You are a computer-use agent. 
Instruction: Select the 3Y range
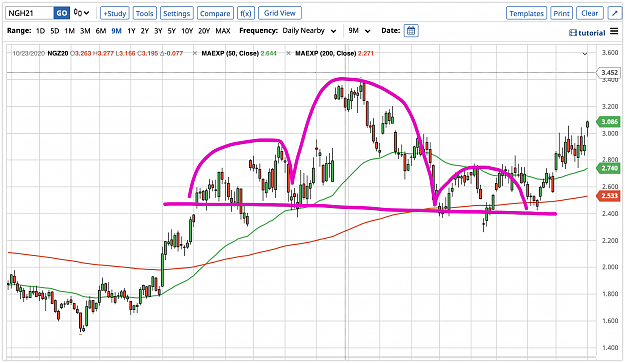point(158,31)
